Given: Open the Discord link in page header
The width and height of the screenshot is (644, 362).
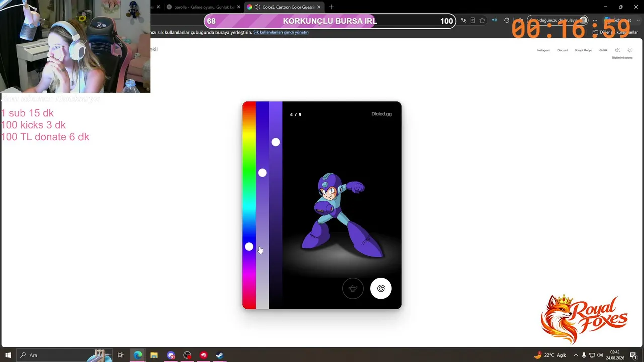Looking at the screenshot, I should pyautogui.click(x=562, y=50).
